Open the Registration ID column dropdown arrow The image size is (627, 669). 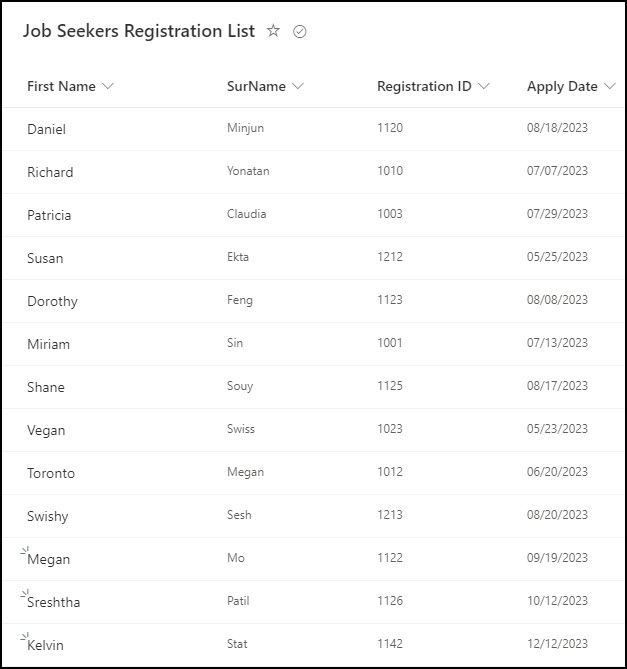tap(484, 86)
